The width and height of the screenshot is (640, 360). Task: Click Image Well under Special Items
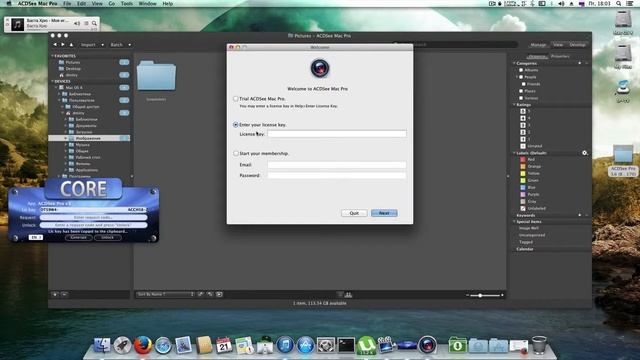click(x=529, y=228)
